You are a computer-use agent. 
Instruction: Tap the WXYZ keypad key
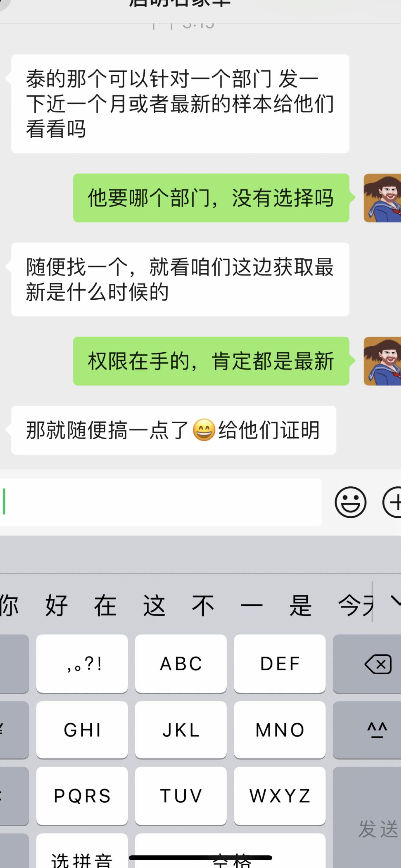[x=280, y=796]
